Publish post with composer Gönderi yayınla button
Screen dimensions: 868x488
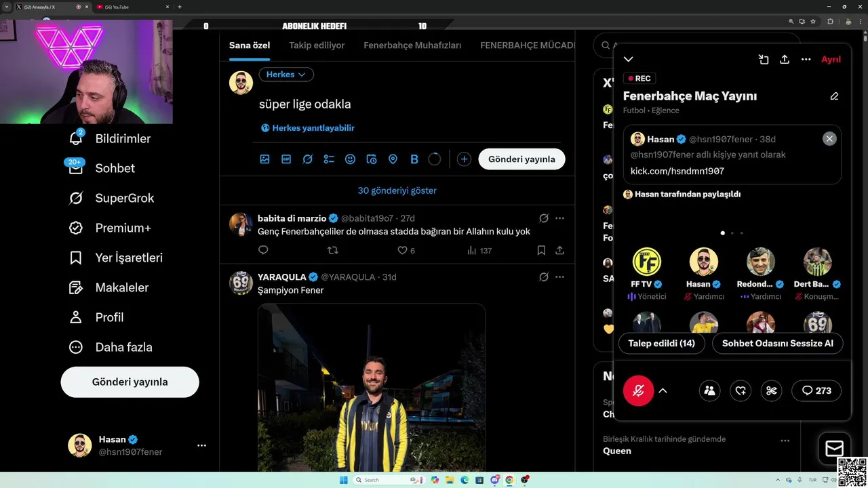[521, 159]
